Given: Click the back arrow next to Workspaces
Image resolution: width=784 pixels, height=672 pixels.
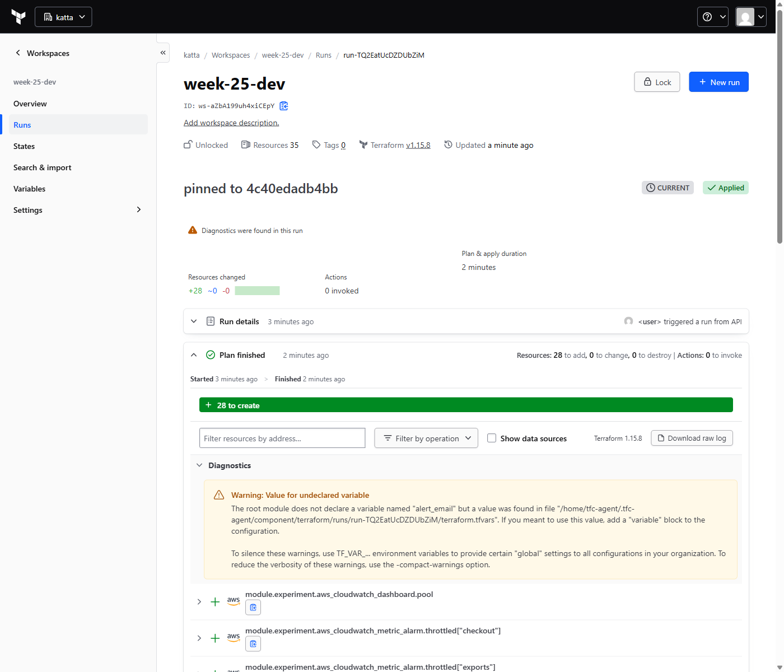Looking at the screenshot, I should tap(18, 53).
